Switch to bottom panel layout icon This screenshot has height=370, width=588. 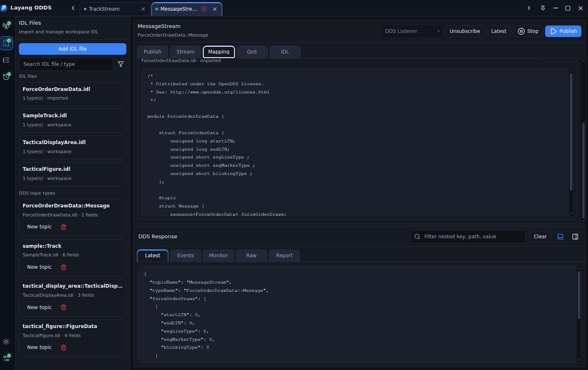[560, 237]
